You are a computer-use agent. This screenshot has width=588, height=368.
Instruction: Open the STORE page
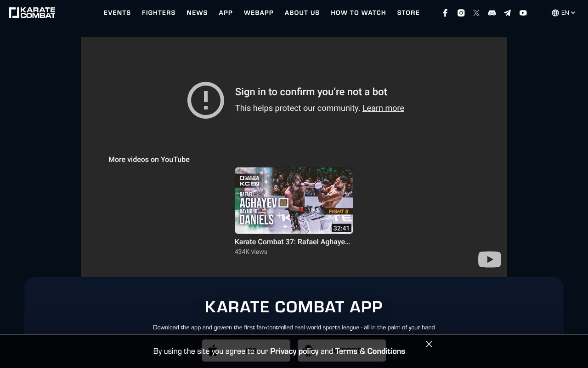tap(408, 12)
